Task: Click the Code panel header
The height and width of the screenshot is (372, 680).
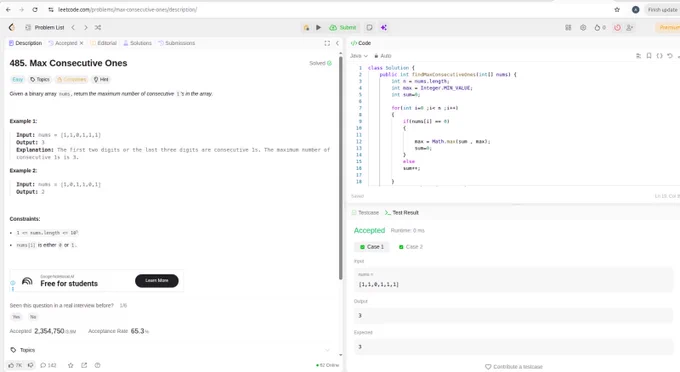Action: coord(361,43)
